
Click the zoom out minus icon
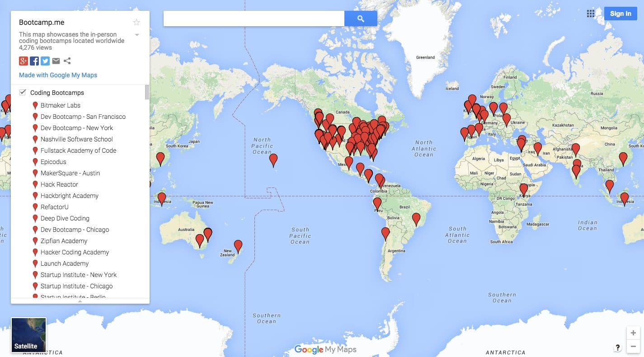pyautogui.click(x=633, y=347)
